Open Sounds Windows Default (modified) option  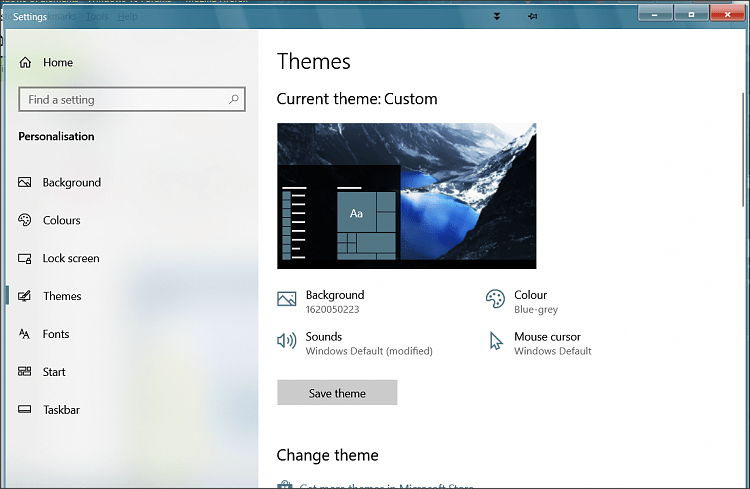[355, 343]
